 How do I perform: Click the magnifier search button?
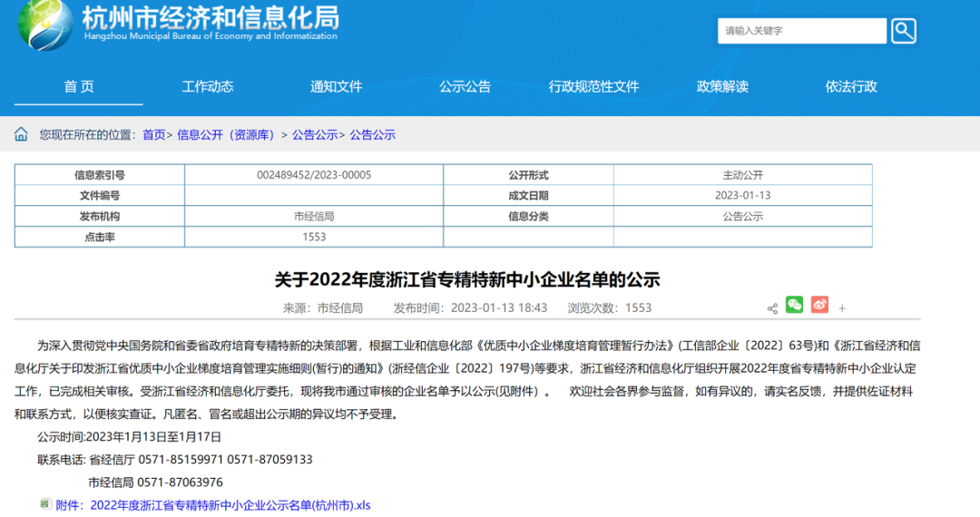pos(903,31)
